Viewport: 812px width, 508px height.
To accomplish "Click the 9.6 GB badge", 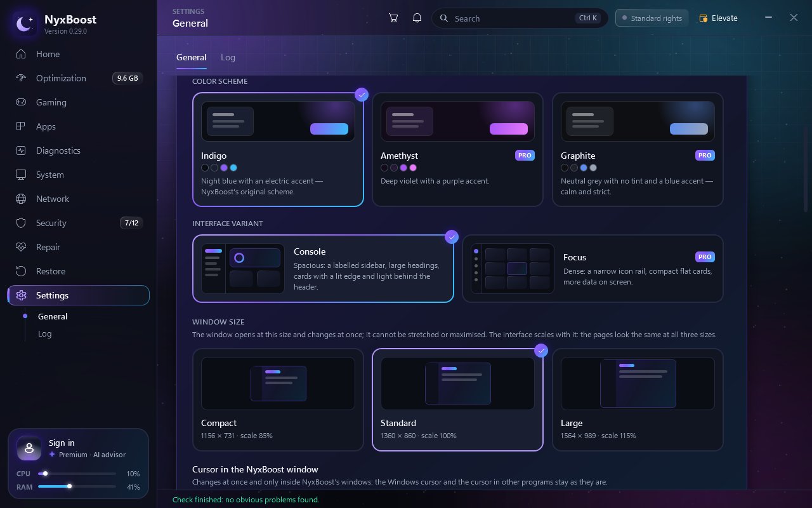I will coord(128,78).
